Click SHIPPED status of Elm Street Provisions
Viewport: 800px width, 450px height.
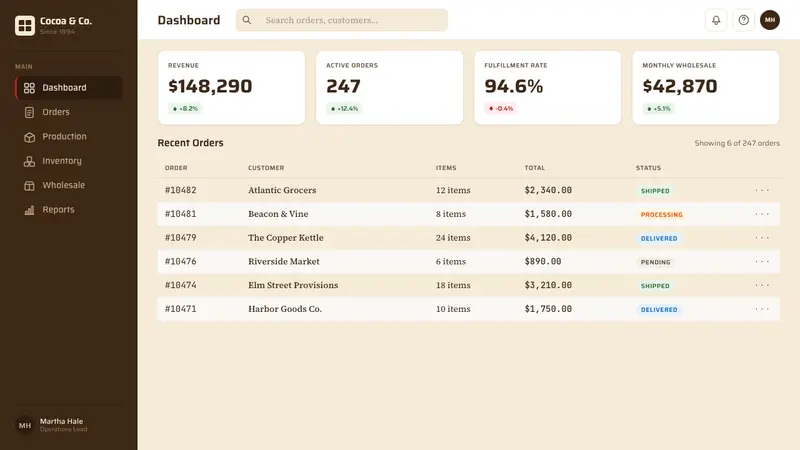tap(655, 286)
